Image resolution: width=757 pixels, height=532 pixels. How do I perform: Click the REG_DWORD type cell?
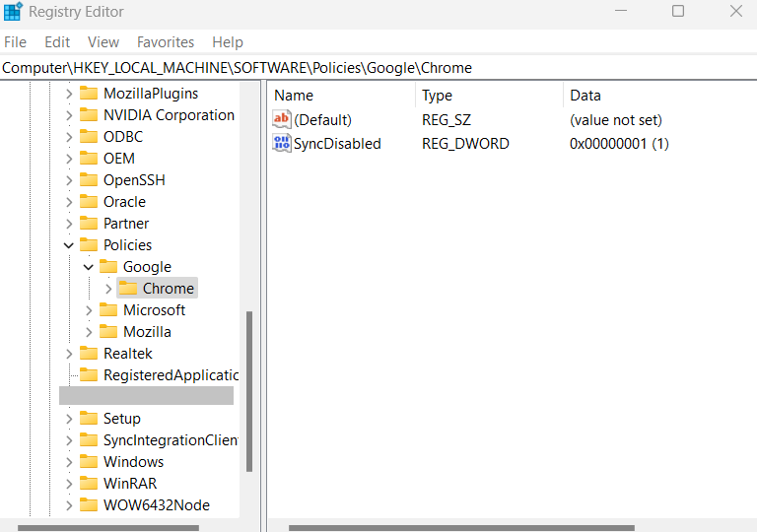pyautogui.click(x=465, y=144)
